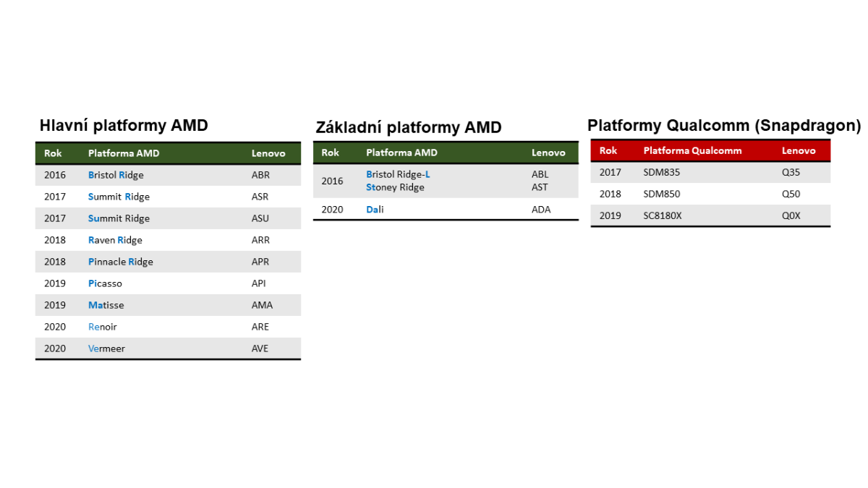Image resolution: width=868 pixels, height=488 pixels.
Task: Click the 'SDM835' Qualcomm platform cell
Action: point(661,173)
